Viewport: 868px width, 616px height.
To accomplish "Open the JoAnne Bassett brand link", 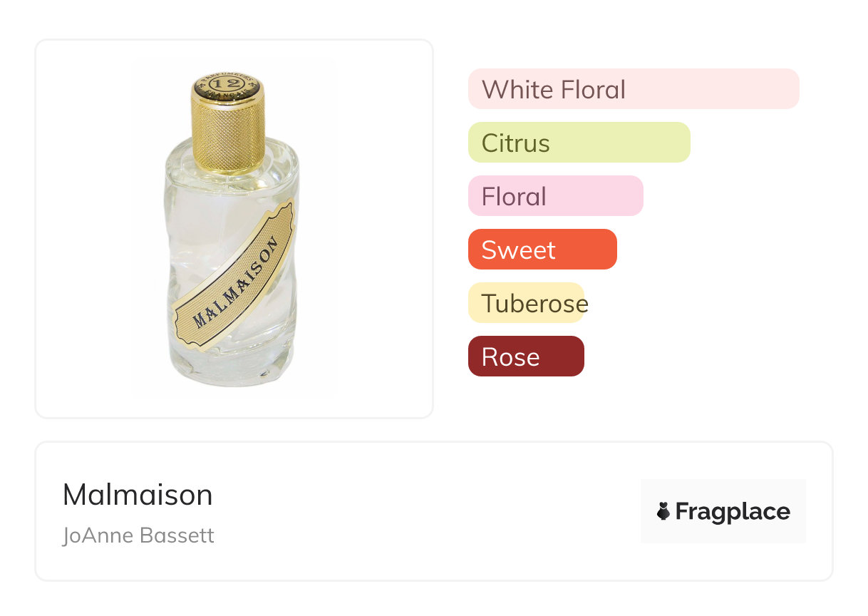I will click(138, 535).
